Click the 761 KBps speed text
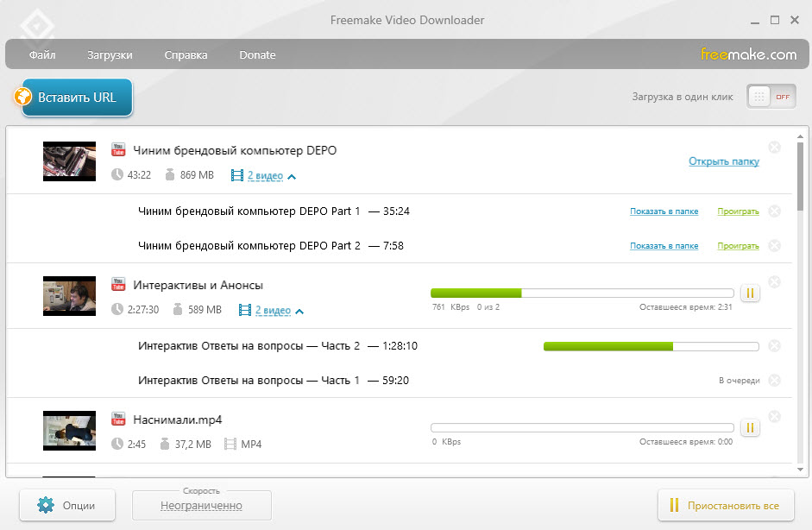This screenshot has height=530, width=812. point(450,306)
